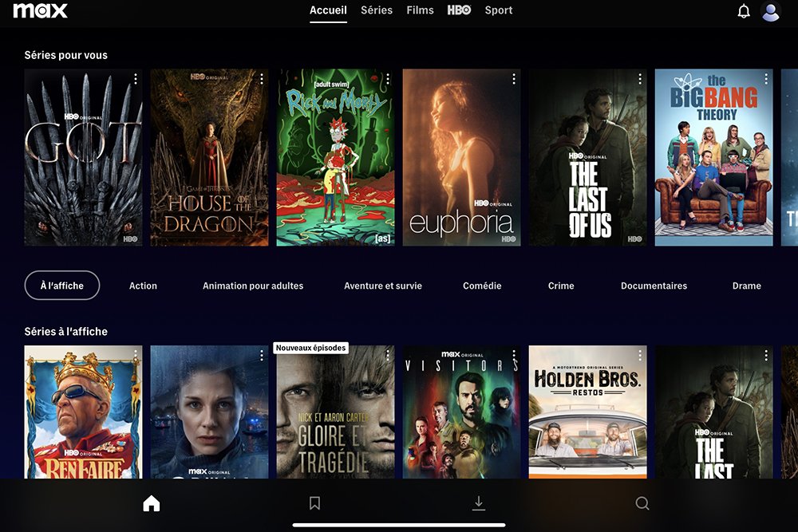798x532 pixels.
Task: Click the Nouveaux épisodes badge
Action: (x=311, y=348)
